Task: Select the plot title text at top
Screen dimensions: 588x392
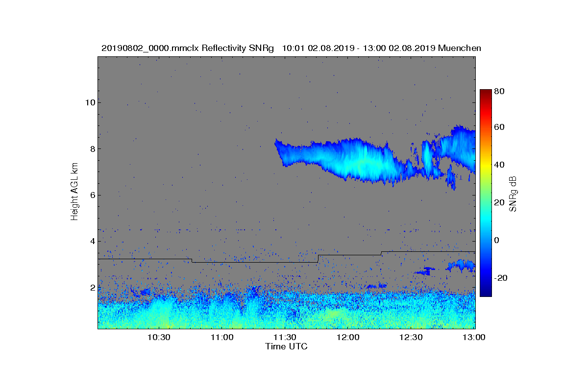Action: pyautogui.click(x=291, y=48)
